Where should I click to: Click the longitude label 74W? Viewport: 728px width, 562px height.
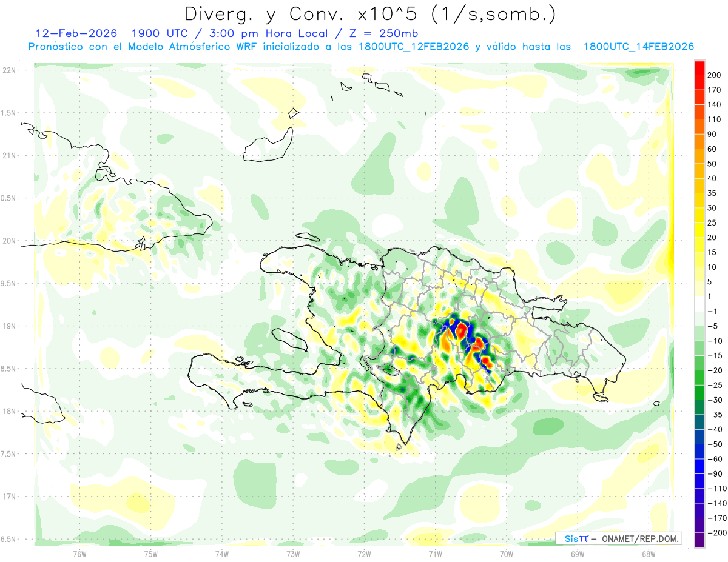pos(222,554)
